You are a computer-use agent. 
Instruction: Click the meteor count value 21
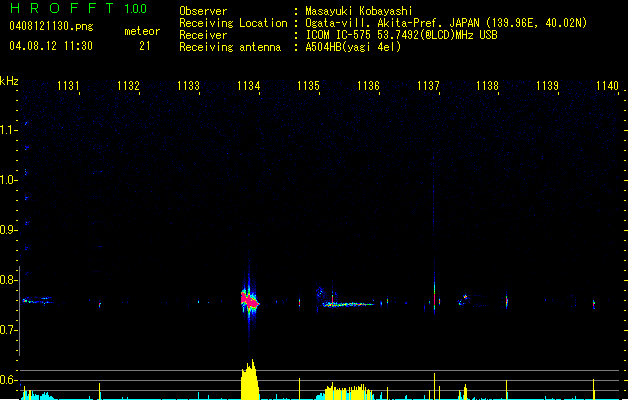(144, 46)
